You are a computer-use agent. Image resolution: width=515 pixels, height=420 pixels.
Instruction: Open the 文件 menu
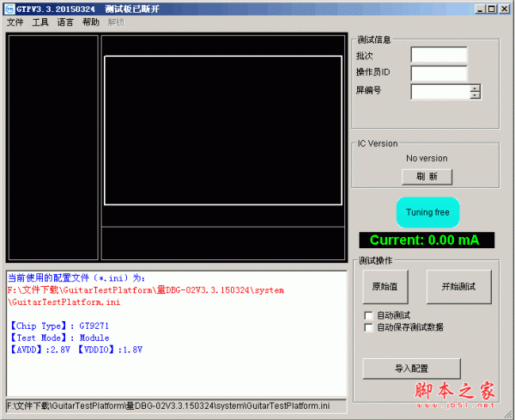pyautogui.click(x=15, y=22)
